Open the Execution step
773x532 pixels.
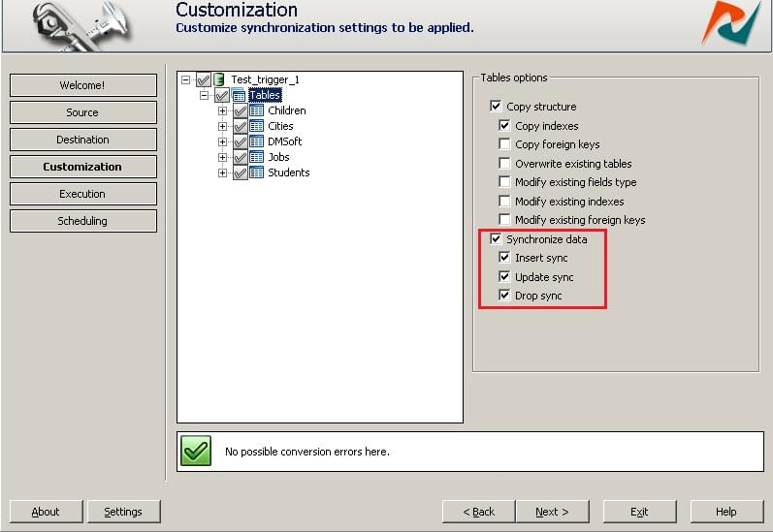82,194
